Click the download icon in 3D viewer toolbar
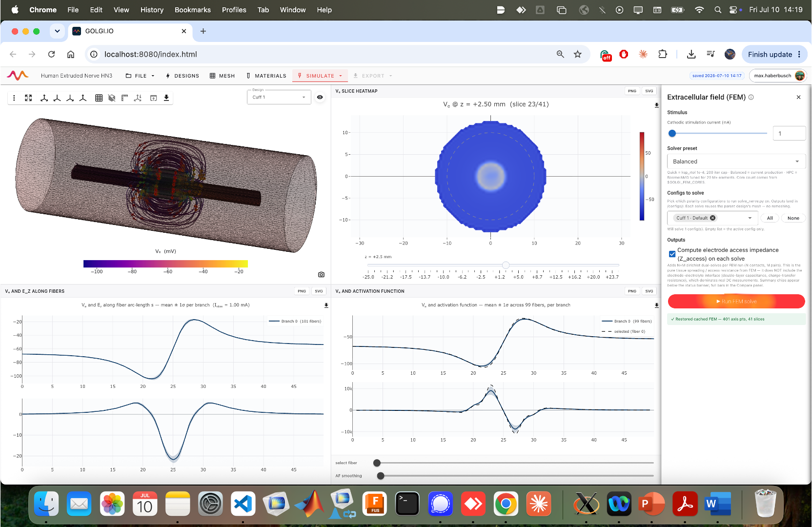Image resolution: width=812 pixels, height=527 pixels. tap(166, 98)
